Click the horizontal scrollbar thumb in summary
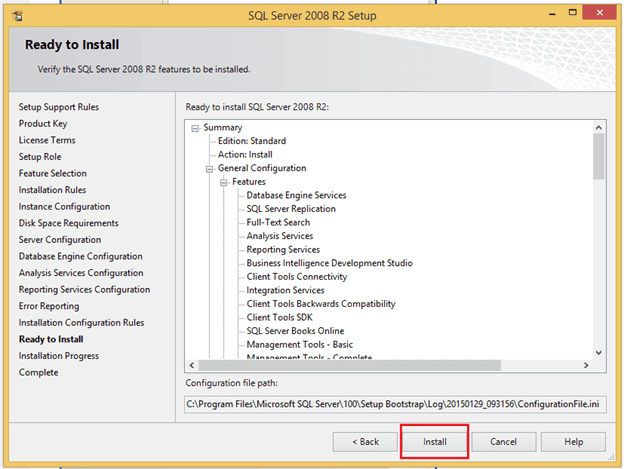Image resolution: width=624 pixels, height=469 pixels. coord(349,365)
